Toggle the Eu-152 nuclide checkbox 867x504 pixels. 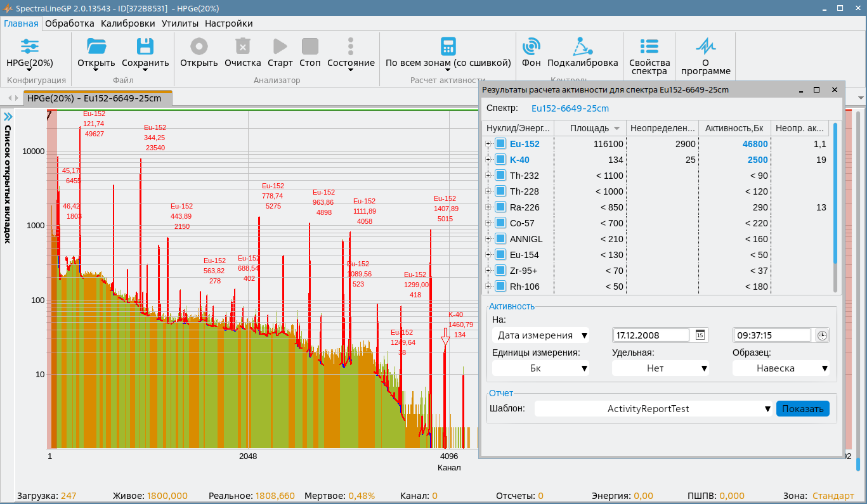[500, 144]
